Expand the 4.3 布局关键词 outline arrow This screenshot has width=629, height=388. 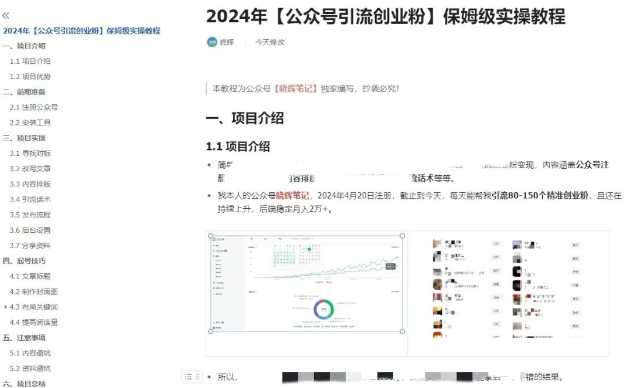click(x=5, y=307)
